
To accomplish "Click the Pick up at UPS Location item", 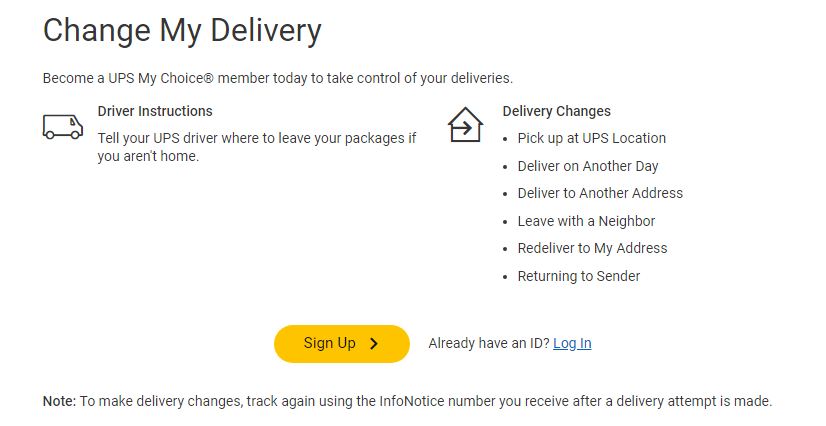I will pyautogui.click(x=591, y=138).
